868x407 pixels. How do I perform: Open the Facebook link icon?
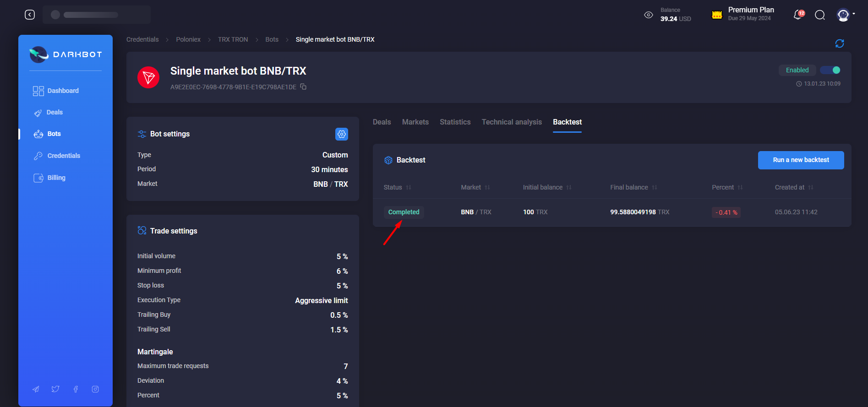coord(76,389)
